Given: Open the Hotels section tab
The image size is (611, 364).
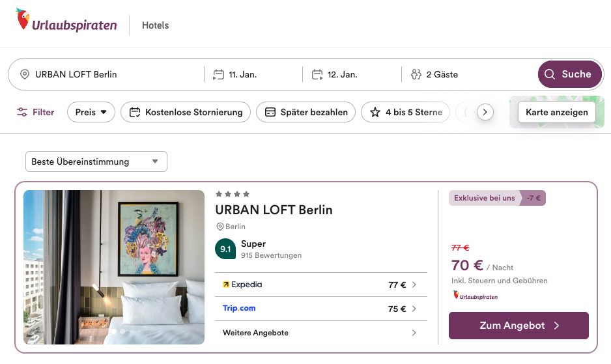Looking at the screenshot, I should tap(155, 25).
